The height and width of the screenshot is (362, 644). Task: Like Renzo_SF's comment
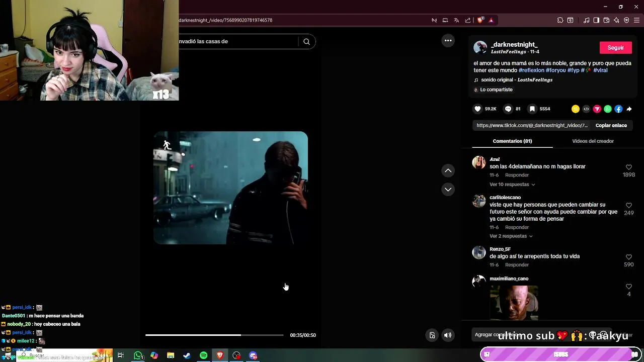click(628, 257)
